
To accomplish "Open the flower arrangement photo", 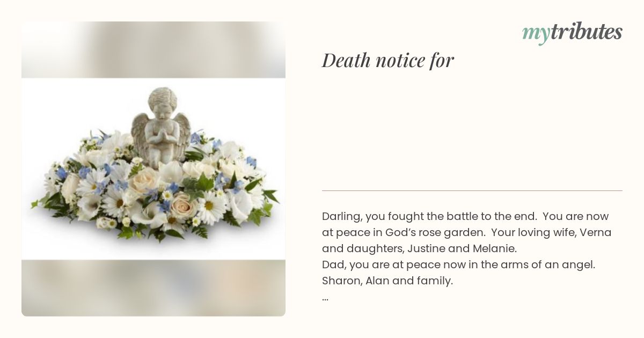I will (153, 169).
